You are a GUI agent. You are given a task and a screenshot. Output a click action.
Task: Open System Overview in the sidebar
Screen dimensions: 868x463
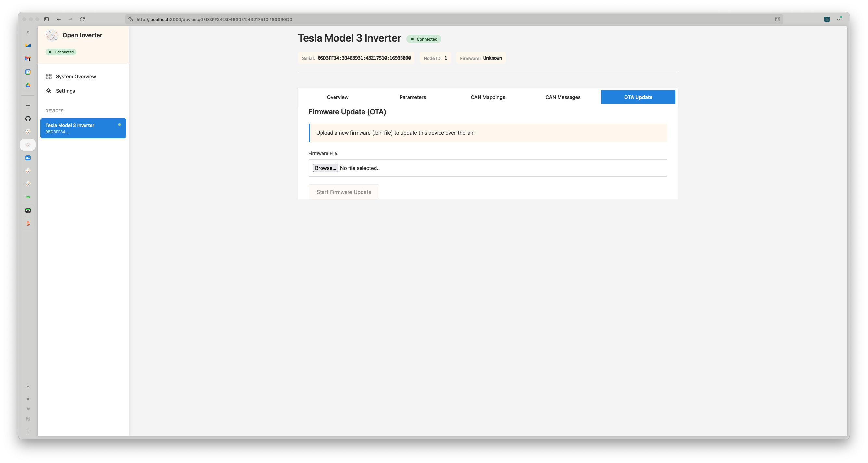tap(75, 76)
